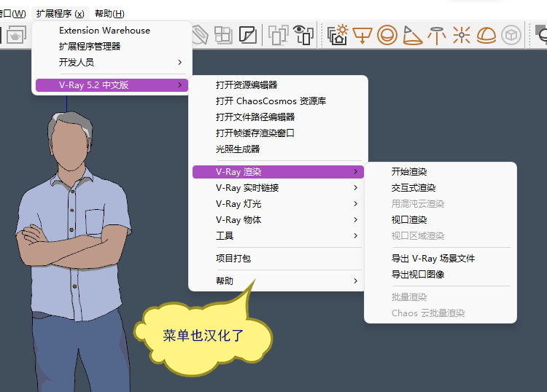Open the 窗口(W) menu in menu bar

click(13, 14)
